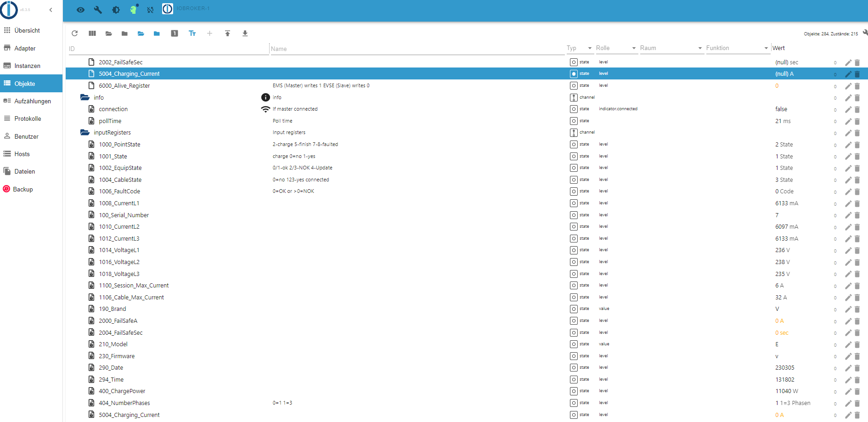Collapse the info folder
The width and height of the screenshot is (868, 422).
[x=85, y=97]
